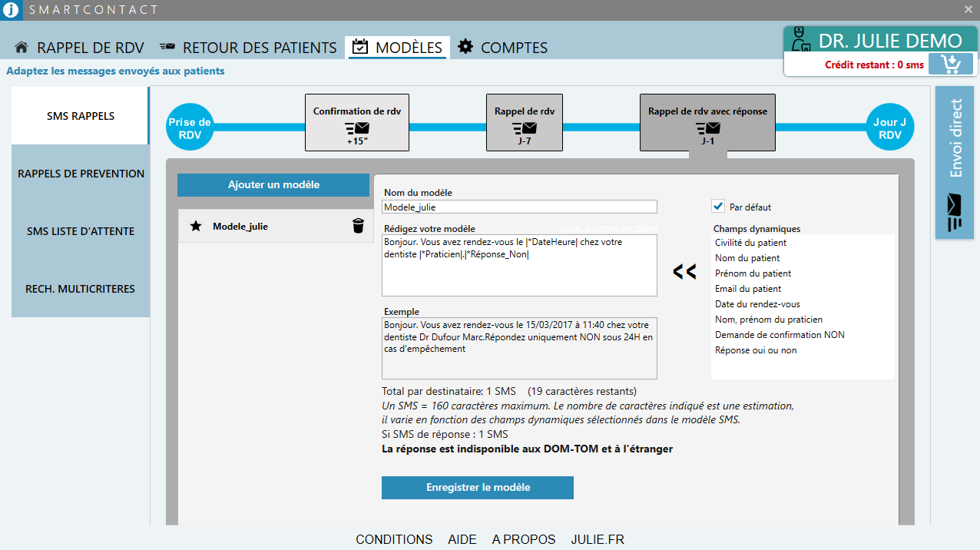Image resolution: width=980 pixels, height=550 pixels.
Task: Select Civilité du patient dynamic field
Action: (750, 243)
